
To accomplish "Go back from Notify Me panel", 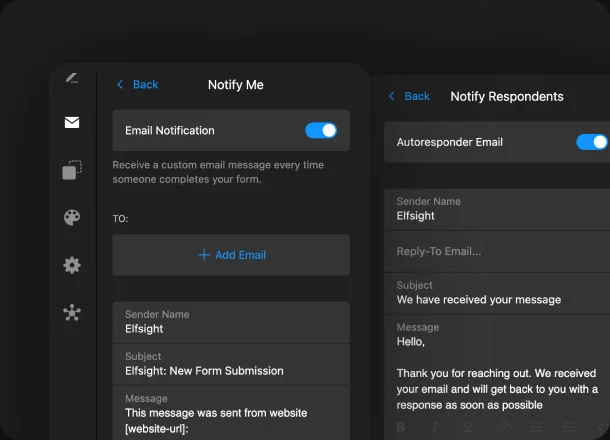I will click(x=138, y=85).
